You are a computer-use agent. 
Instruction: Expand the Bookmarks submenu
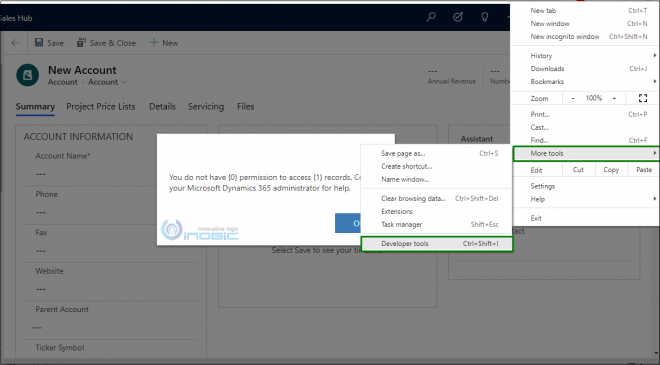[655, 81]
